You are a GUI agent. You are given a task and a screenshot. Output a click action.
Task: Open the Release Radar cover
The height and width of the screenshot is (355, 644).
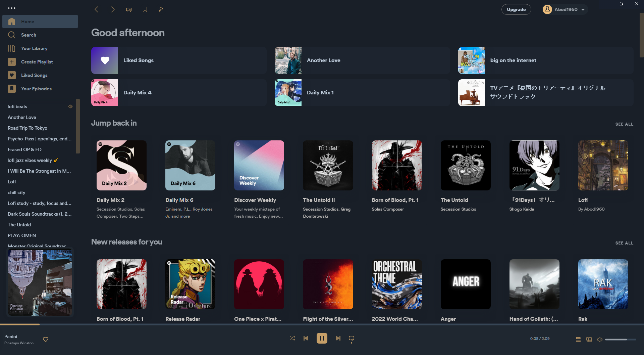[190, 284]
